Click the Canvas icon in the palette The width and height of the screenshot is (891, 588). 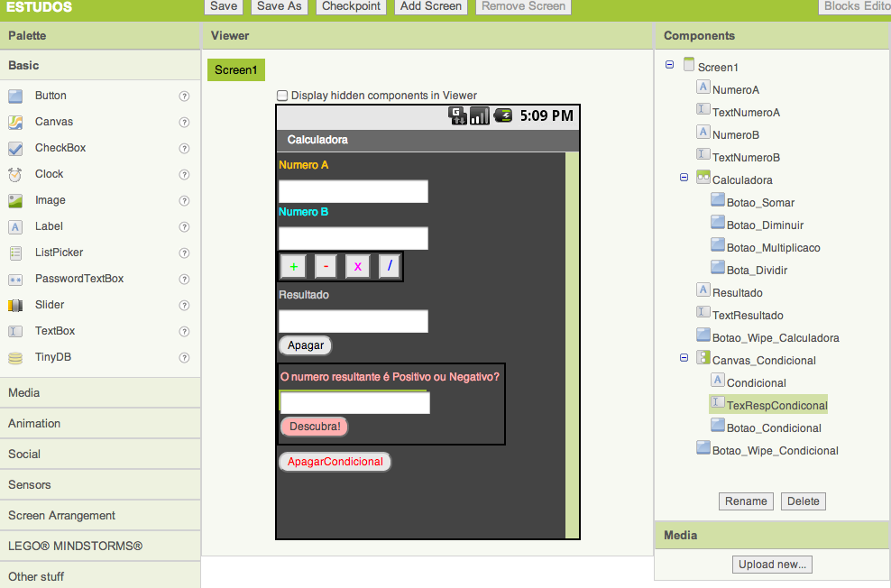coord(15,122)
